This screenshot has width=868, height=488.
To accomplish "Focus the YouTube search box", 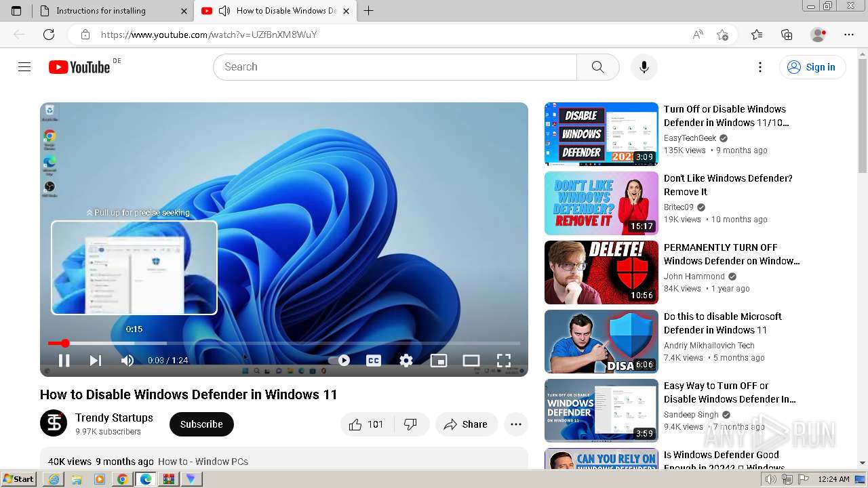I will [x=395, y=67].
